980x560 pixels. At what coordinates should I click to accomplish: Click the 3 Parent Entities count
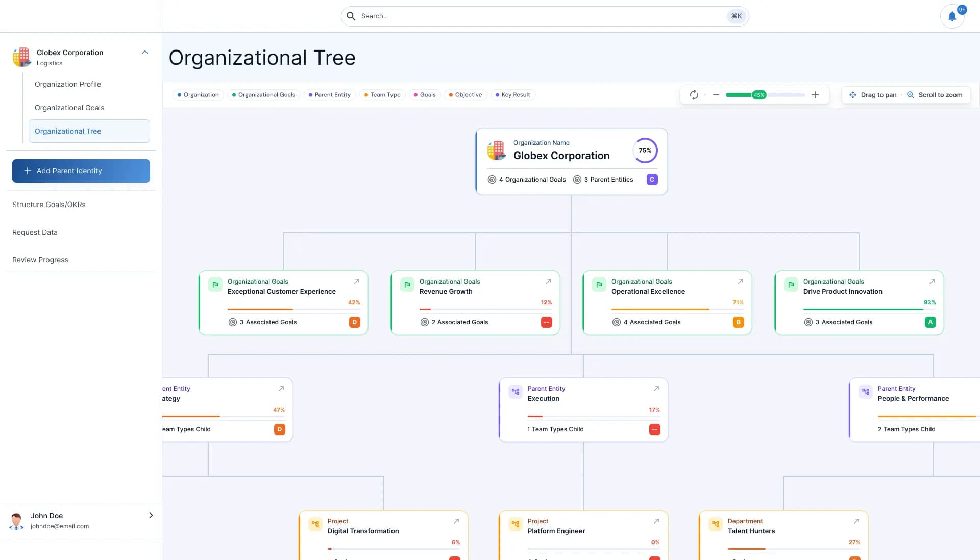click(x=603, y=180)
